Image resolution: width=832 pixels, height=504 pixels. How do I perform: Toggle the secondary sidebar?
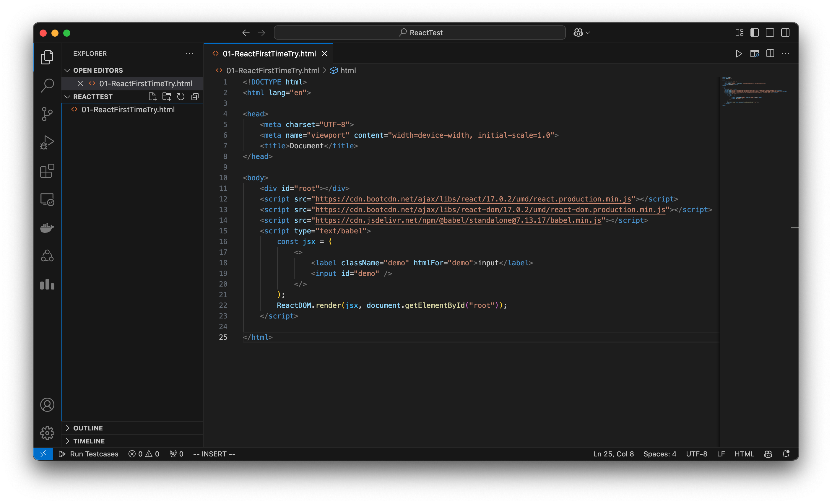click(x=785, y=32)
